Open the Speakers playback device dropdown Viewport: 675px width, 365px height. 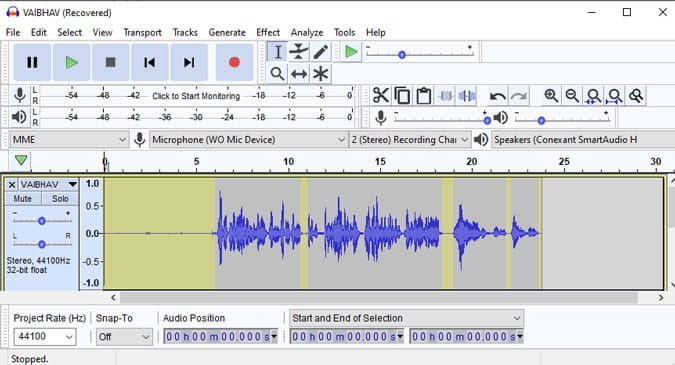pos(583,139)
